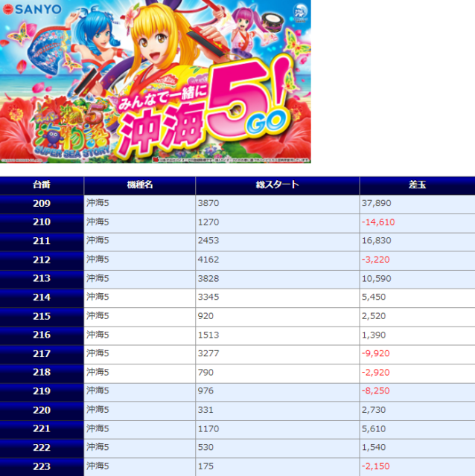Select machine number 214
The height and width of the screenshot is (476, 475).
click(42, 297)
